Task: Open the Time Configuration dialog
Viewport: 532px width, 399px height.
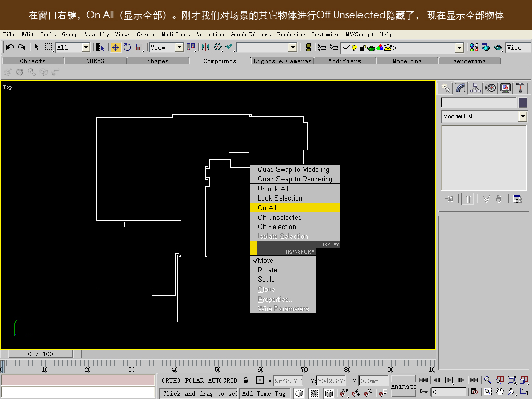Action: [474, 392]
